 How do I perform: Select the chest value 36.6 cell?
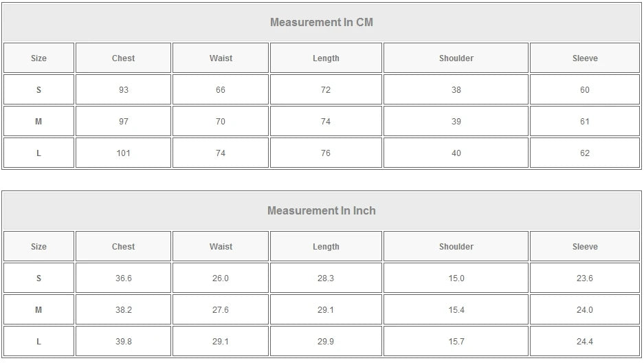pyautogui.click(x=124, y=278)
